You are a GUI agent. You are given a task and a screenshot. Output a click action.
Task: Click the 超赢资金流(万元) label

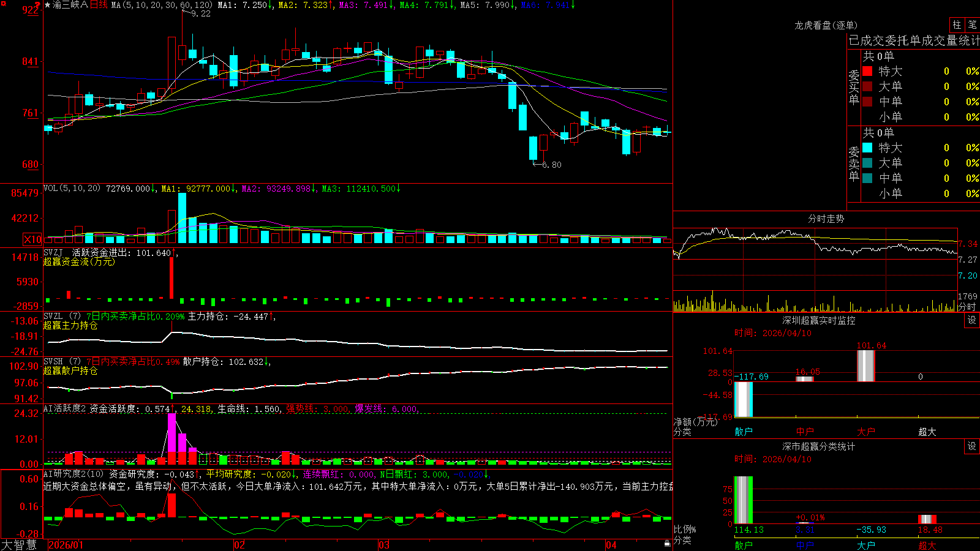coord(79,262)
